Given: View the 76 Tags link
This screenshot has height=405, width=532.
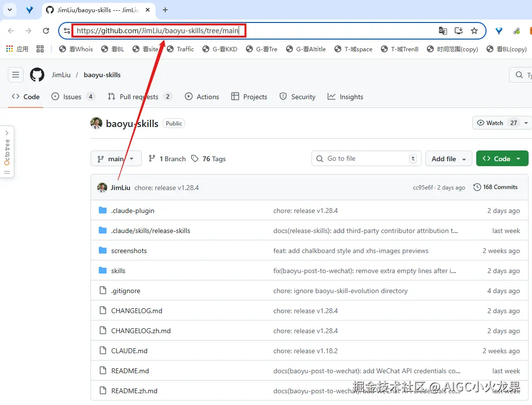Looking at the screenshot, I should (209, 159).
